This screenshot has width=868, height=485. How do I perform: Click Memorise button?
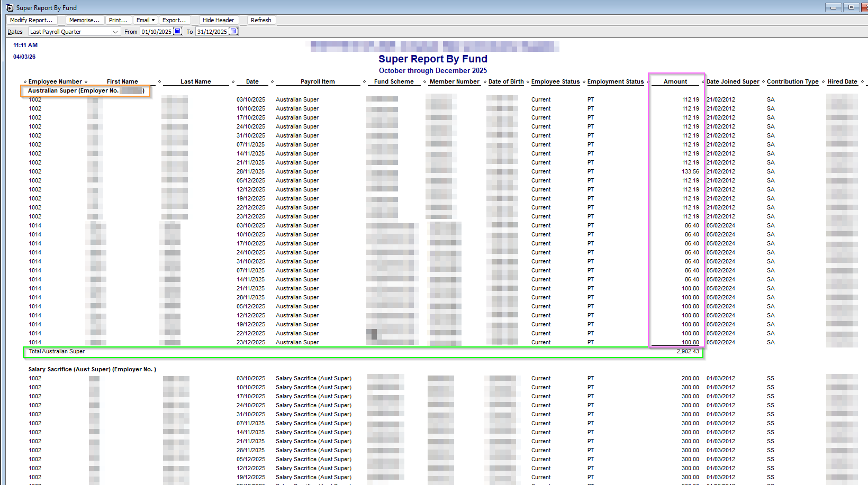click(x=84, y=20)
